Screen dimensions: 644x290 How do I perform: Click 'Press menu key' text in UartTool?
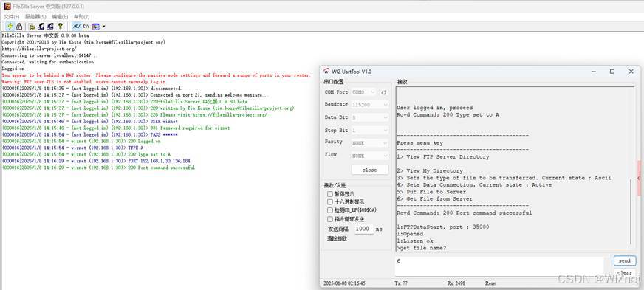pyautogui.click(x=419, y=142)
